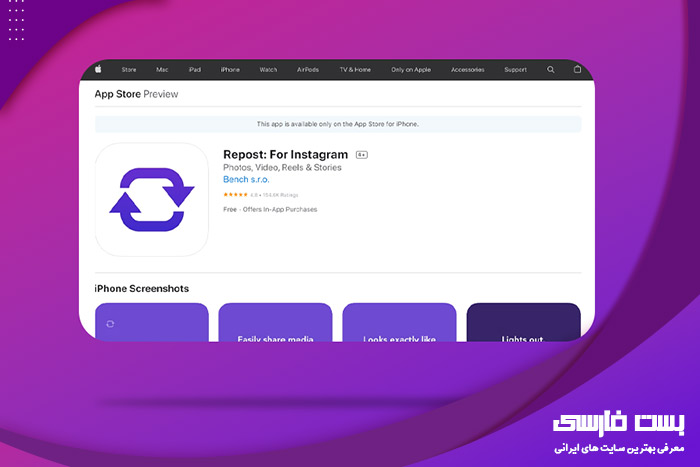Click the 4+ age rating badge
The height and width of the screenshot is (467, 700).
362,155
